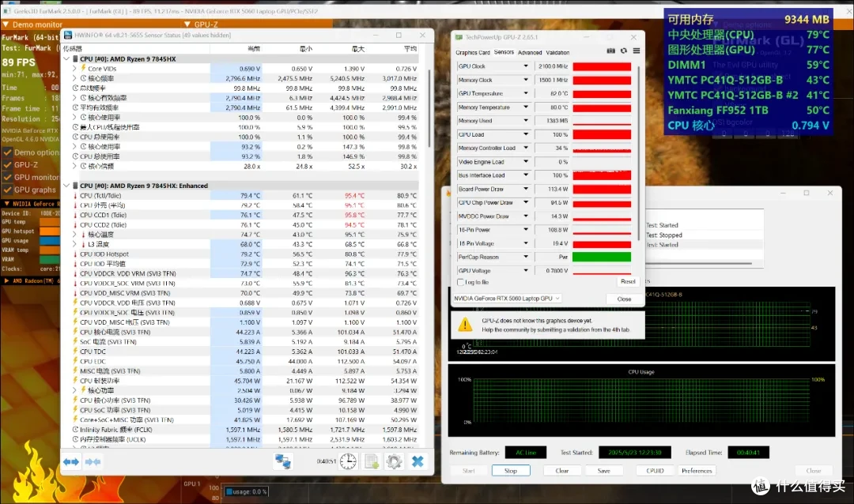Expand L3 温度 row in HWiNFO
854x504 pixels.
(x=74, y=244)
